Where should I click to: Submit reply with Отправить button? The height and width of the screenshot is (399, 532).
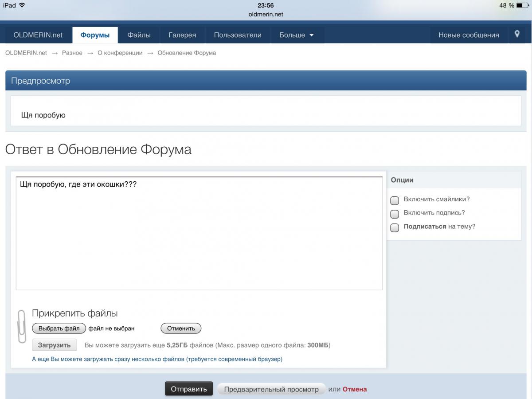pyautogui.click(x=189, y=389)
